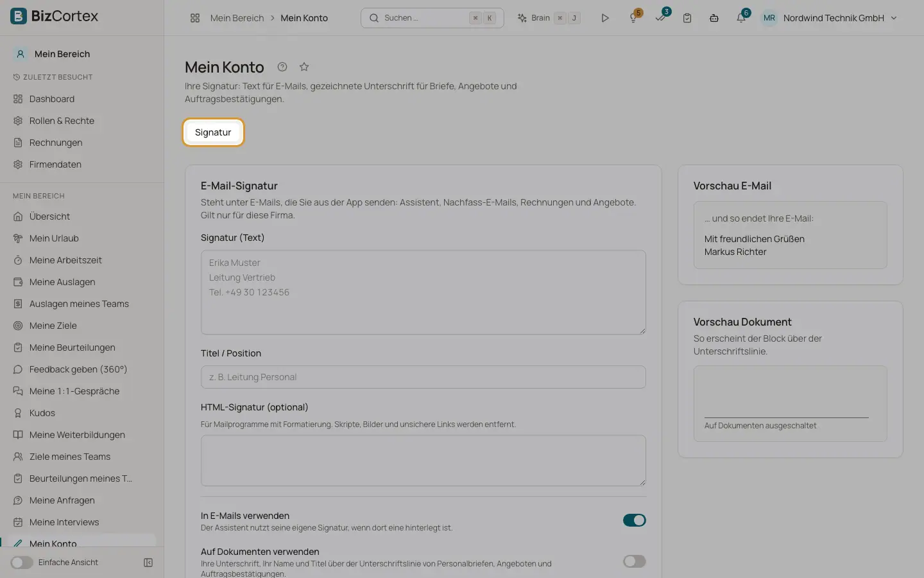Click the Titel / Position input field

(424, 377)
